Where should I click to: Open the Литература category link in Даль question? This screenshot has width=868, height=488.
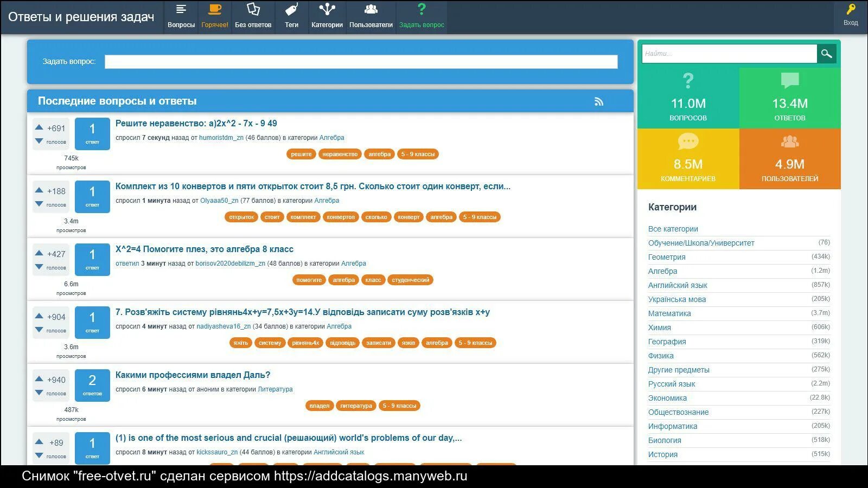pos(275,389)
